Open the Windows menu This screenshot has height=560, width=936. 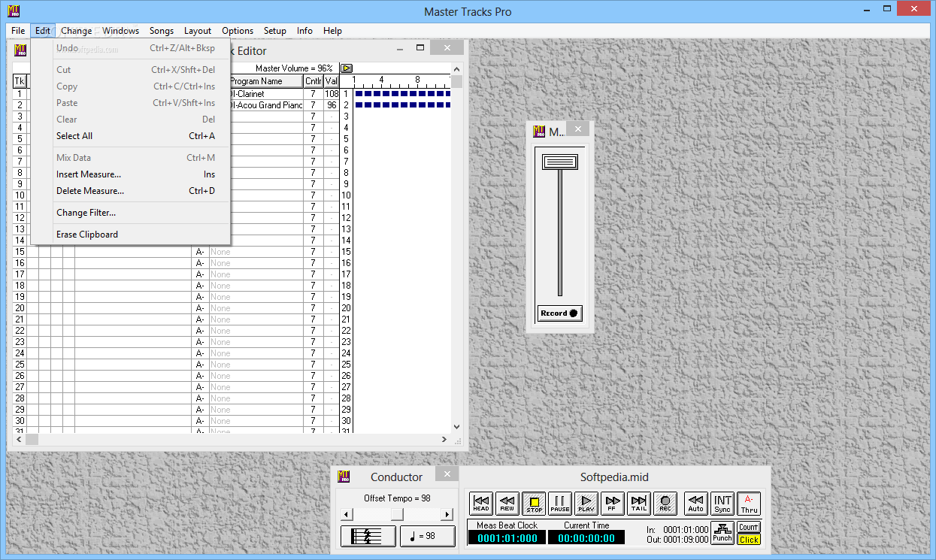tap(120, 31)
